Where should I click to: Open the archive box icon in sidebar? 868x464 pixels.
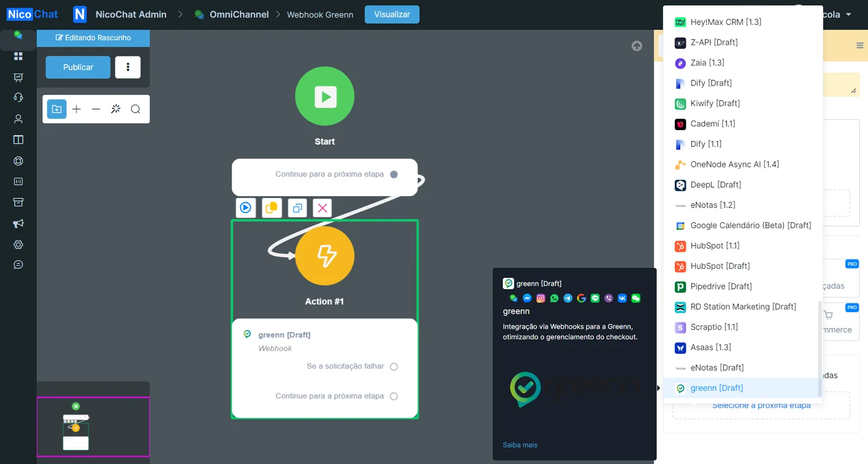click(x=18, y=202)
